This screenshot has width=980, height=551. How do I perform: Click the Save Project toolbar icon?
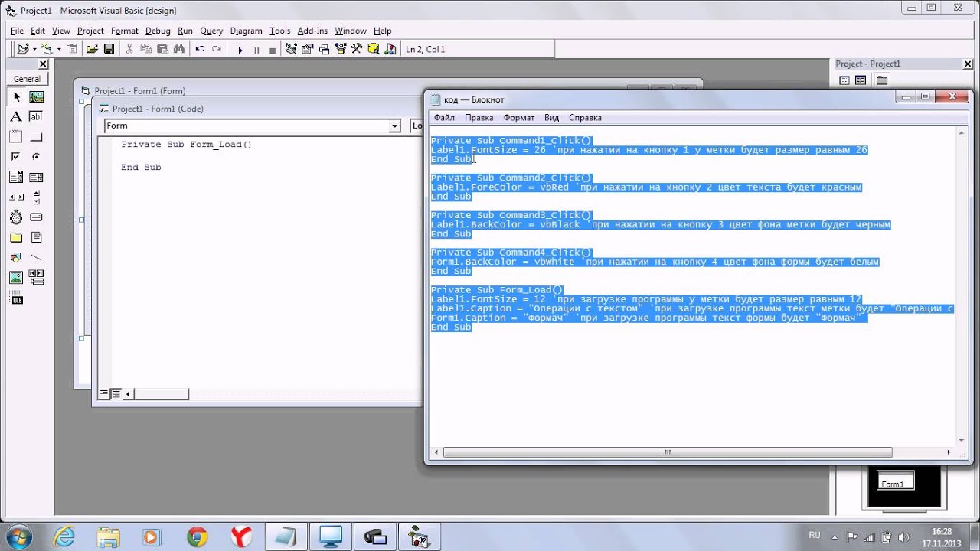(x=109, y=49)
